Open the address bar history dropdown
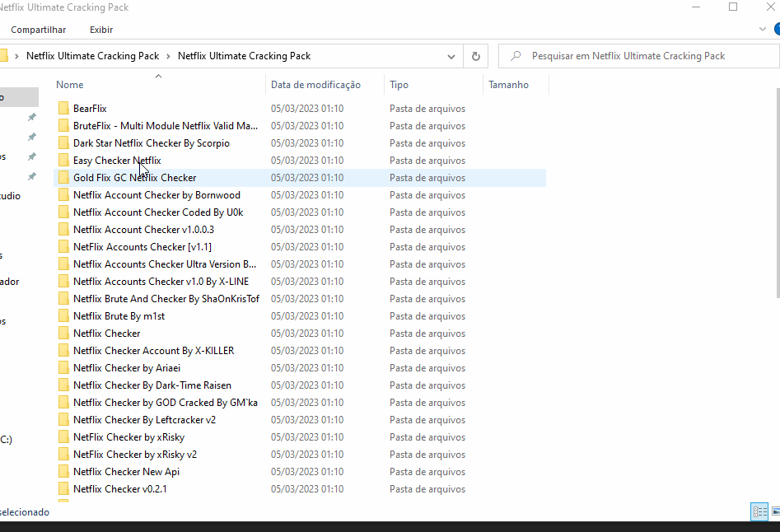This screenshot has height=532, width=780. (x=451, y=55)
